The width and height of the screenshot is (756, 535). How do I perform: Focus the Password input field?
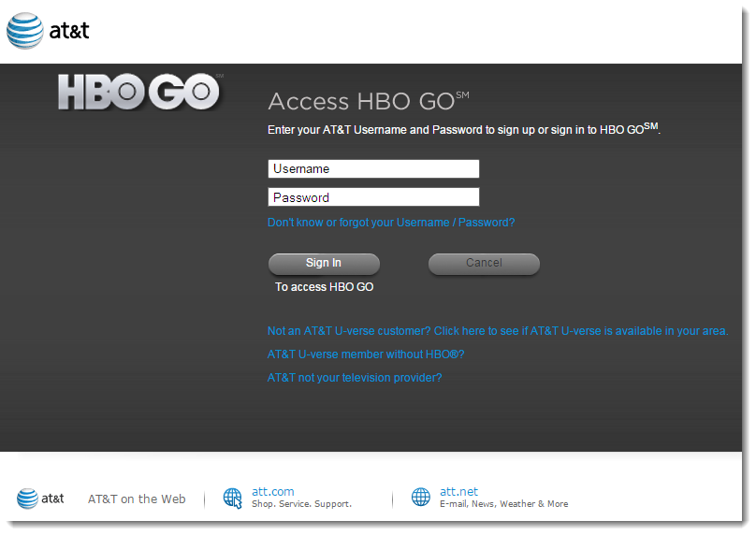tap(373, 197)
